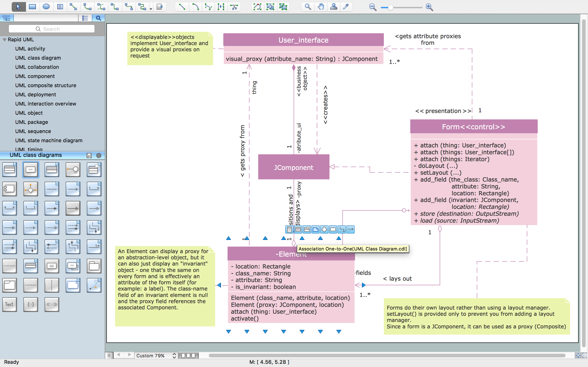Select UML state machine diagram entry
Screen dimensions: 588x367
pos(48,140)
